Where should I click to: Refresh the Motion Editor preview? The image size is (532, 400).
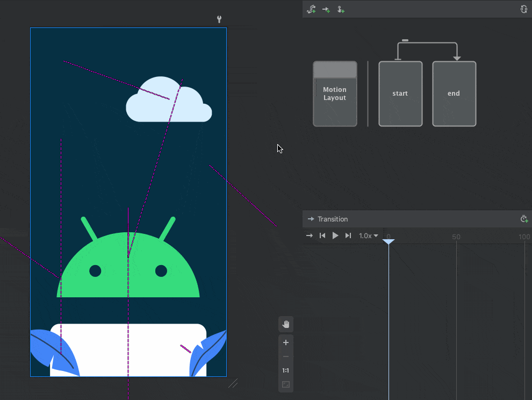pyautogui.click(x=524, y=9)
